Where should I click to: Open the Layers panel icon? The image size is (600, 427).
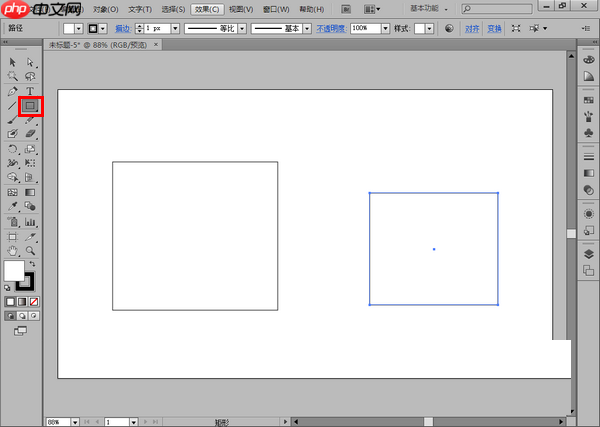click(x=588, y=254)
